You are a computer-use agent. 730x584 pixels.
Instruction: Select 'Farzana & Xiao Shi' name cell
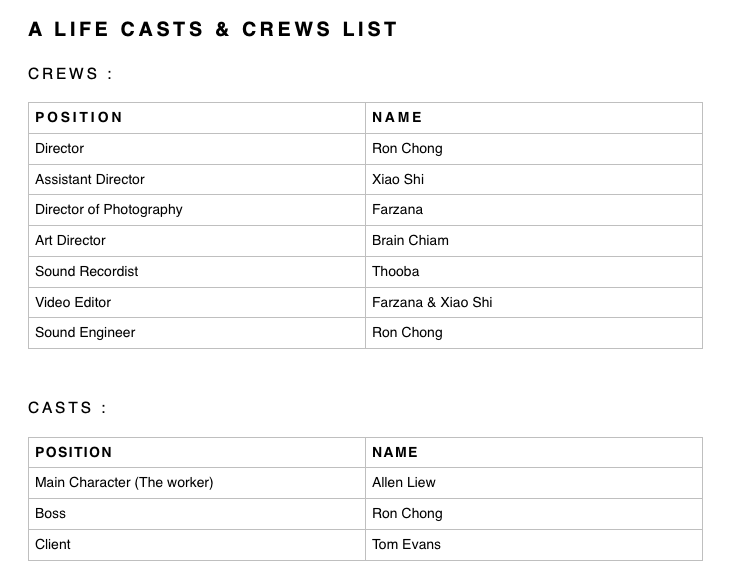[x=432, y=302]
